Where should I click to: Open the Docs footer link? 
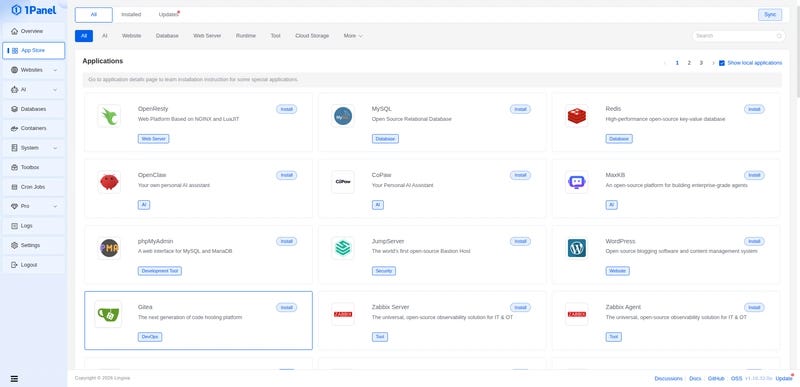[x=695, y=378]
